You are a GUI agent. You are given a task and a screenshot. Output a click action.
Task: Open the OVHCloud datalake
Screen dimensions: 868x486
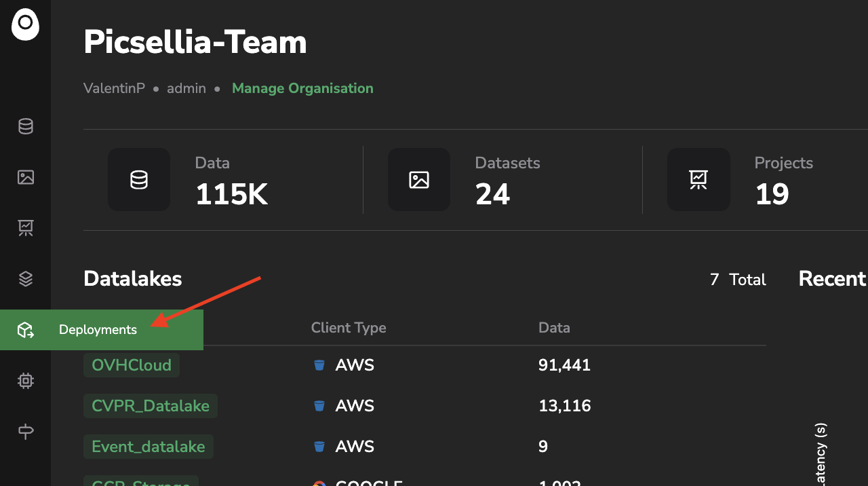coord(132,365)
